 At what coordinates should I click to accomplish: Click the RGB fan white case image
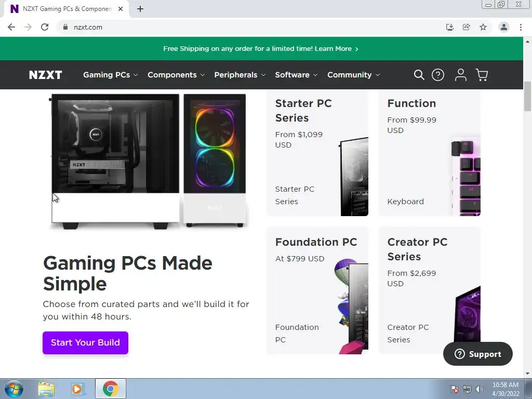point(215,161)
